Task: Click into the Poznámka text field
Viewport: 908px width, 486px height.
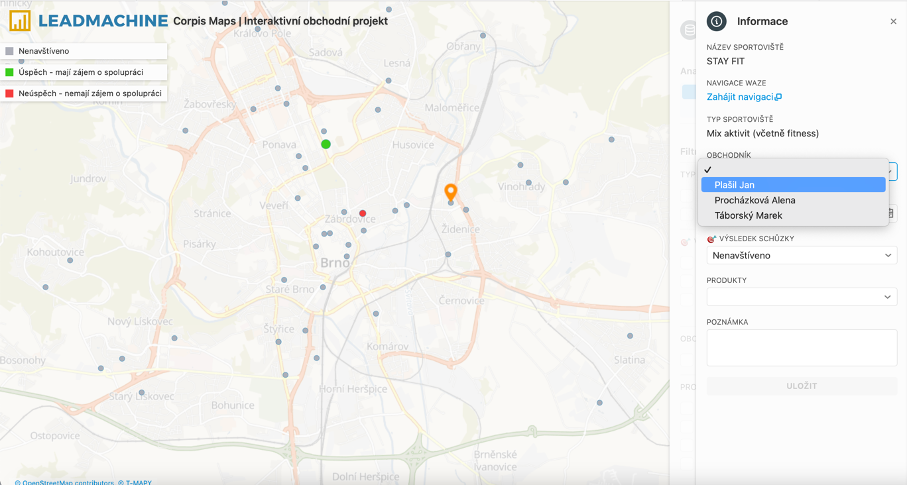Action: tap(801, 348)
